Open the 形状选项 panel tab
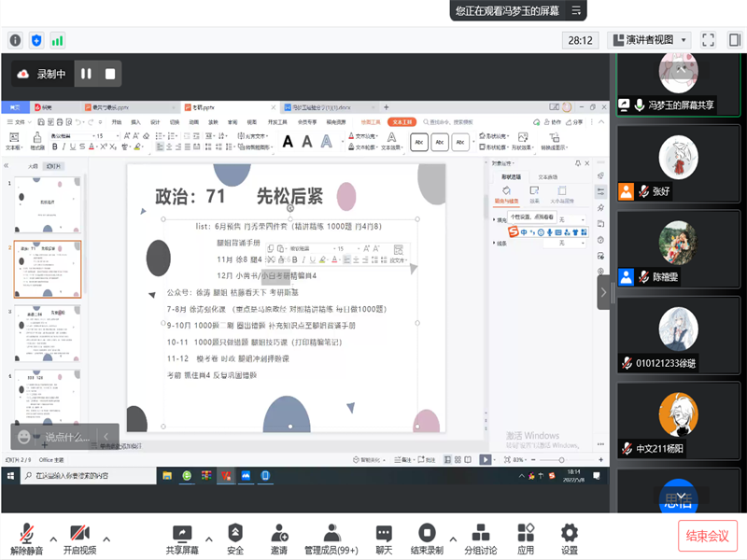 click(511, 176)
